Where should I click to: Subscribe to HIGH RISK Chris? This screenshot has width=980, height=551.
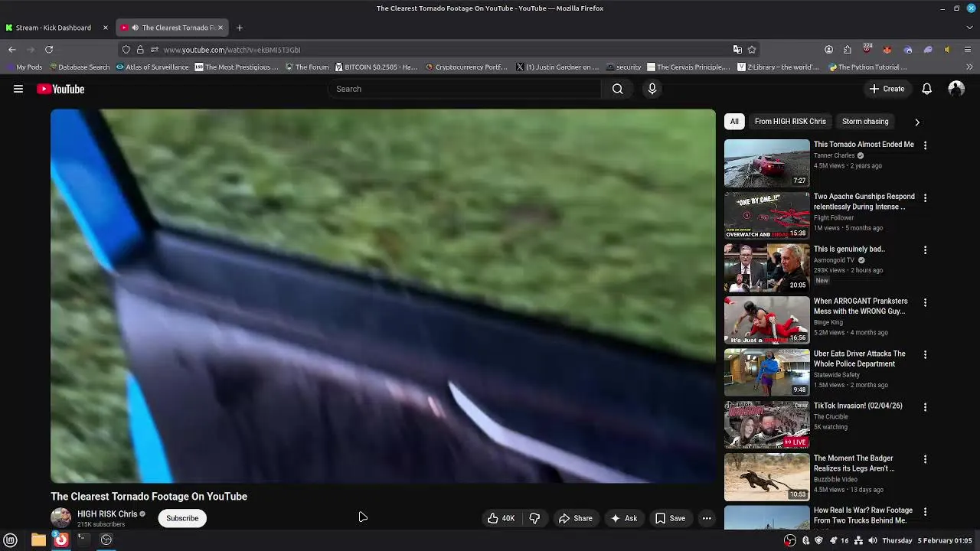coord(182,518)
